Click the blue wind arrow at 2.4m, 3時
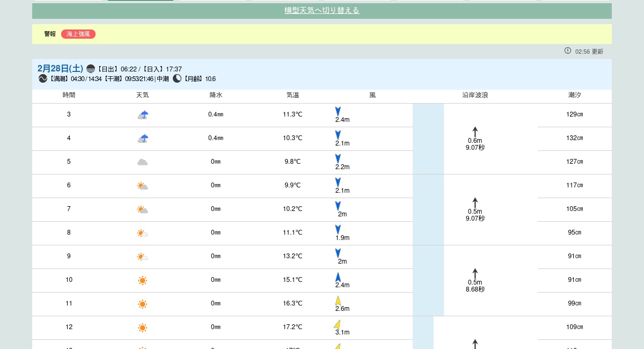Viewport: 644px width, 349px height. [x=338, y=111]
